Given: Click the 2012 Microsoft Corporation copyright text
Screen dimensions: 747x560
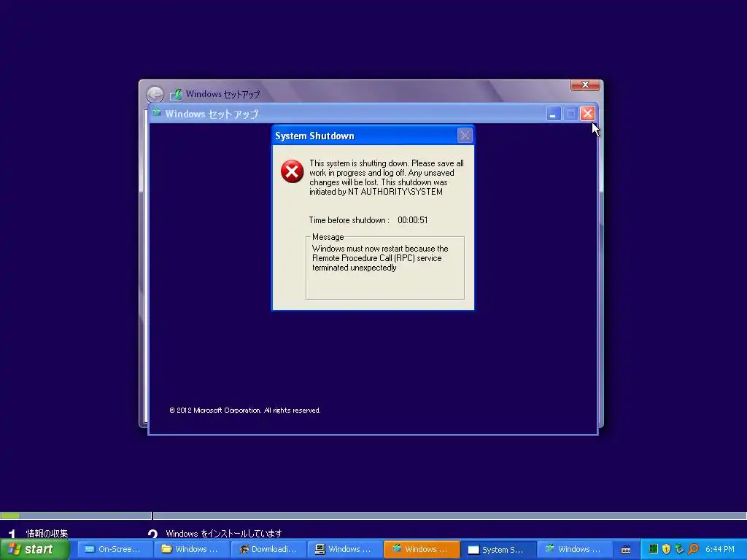Looking at the screenshot, I should click(x=245, y=410).
